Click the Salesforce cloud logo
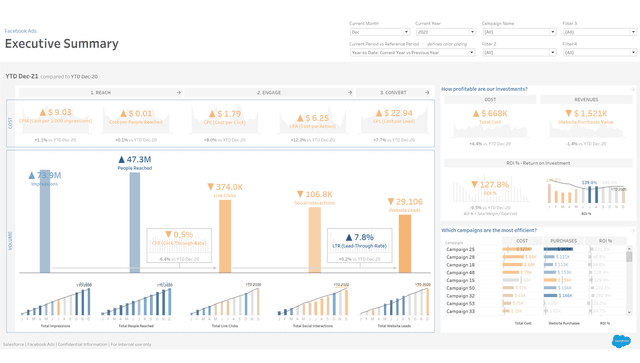This screenshot has width=640, height=363. point(621,341)
